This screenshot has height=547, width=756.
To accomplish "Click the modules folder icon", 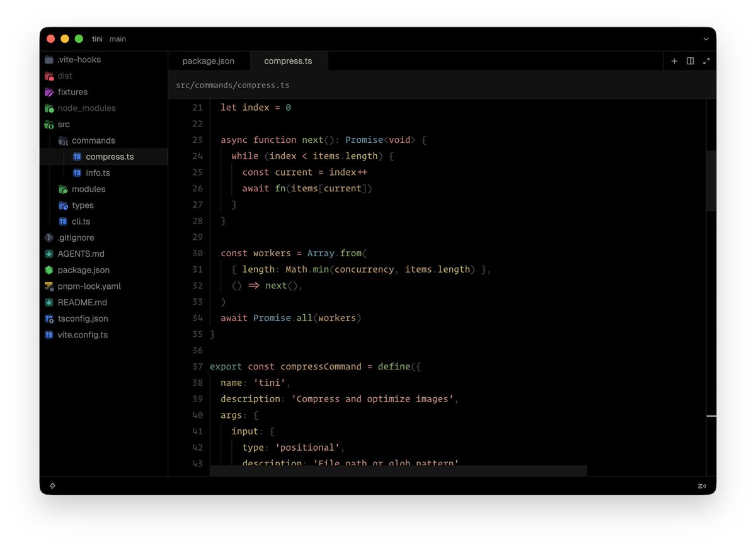I will click(63, 189).
